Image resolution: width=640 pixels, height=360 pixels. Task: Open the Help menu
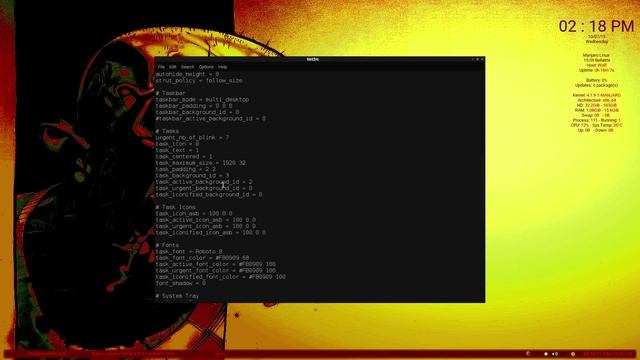point(222,67)
